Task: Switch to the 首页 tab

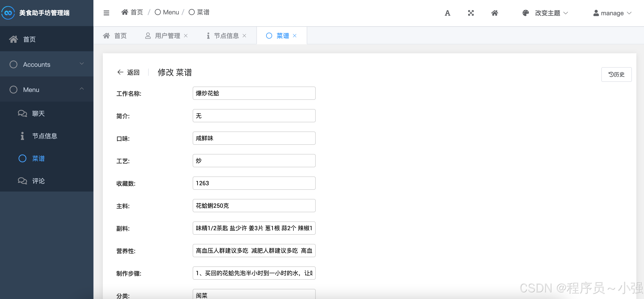Action: pos(115,36)
